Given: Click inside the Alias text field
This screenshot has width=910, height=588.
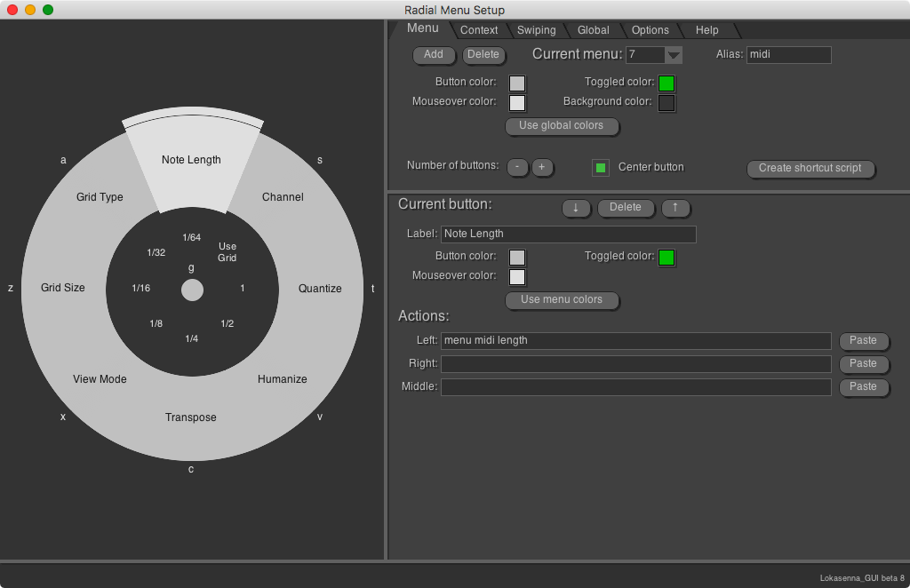Looking at the screenshot, I should coord(789,54).
